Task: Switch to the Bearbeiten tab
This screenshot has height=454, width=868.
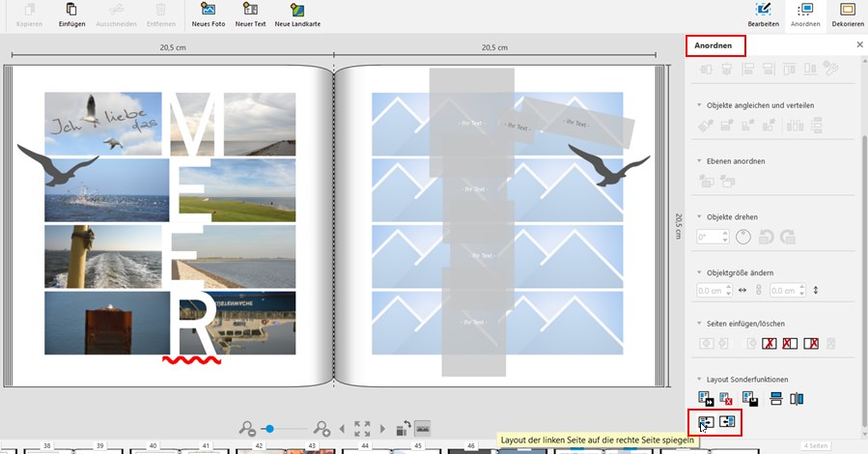Action: pos(763,14)
